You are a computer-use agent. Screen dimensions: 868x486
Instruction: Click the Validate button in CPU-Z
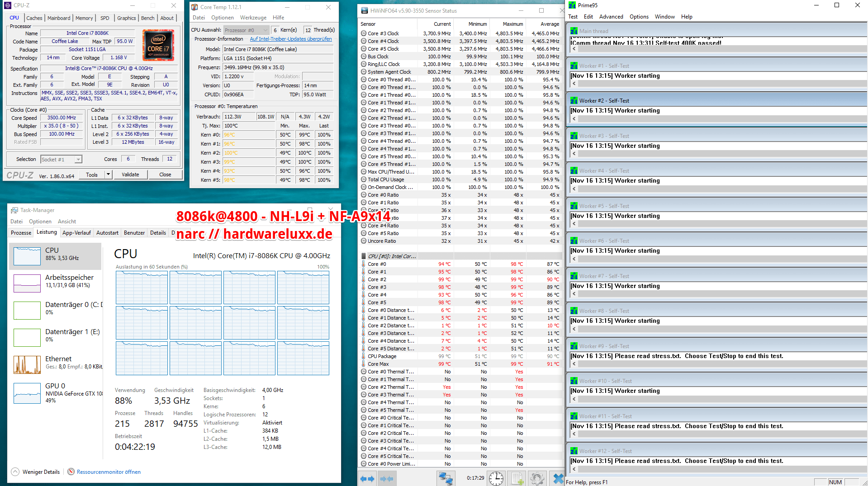point(130,175)
